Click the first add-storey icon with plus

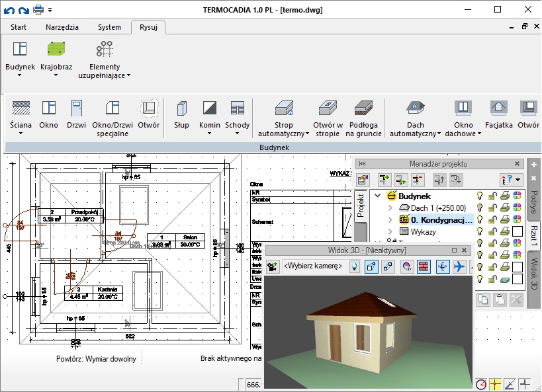tap(384, 180)
